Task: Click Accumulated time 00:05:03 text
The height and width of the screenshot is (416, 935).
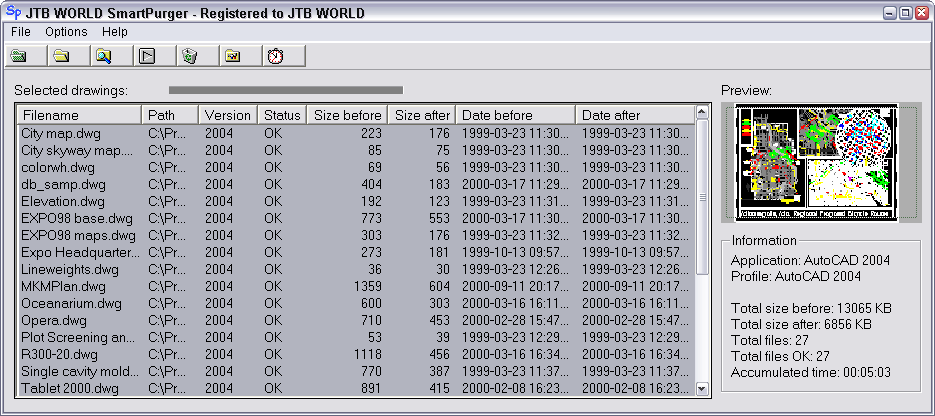Action: pos(810,372)
